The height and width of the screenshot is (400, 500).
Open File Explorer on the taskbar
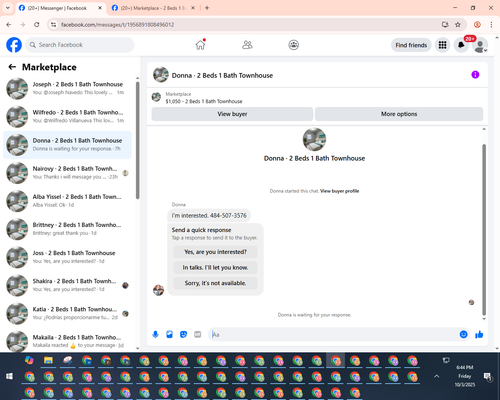tap(48, 361)
